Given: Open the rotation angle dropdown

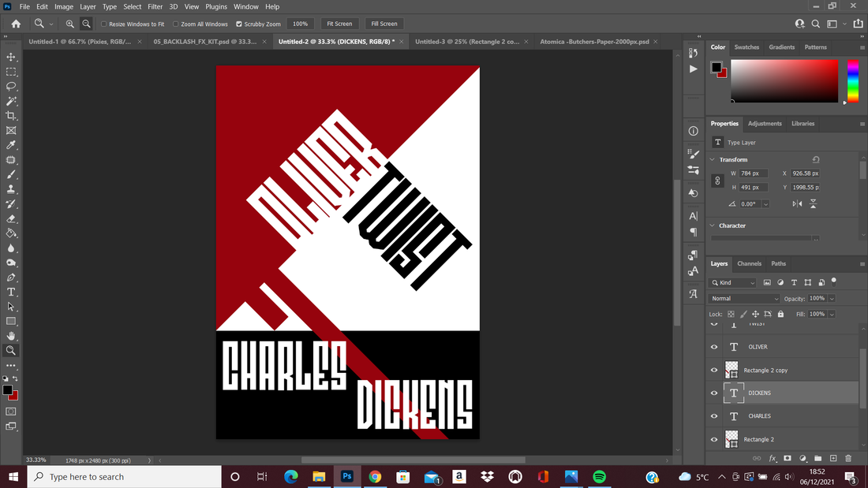Looking at the screenshot, I should [x=765, y=204].
